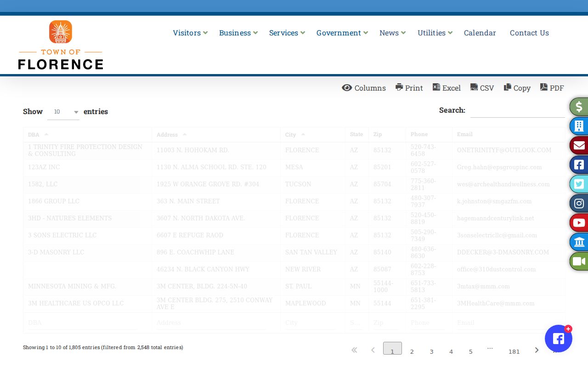Open the Facebook sidebar icon
588x368 pixels.
point(579,165)
